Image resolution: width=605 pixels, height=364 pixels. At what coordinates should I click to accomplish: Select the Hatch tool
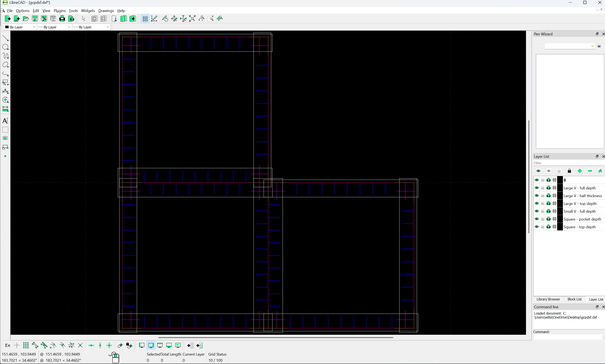coord(5,130)
